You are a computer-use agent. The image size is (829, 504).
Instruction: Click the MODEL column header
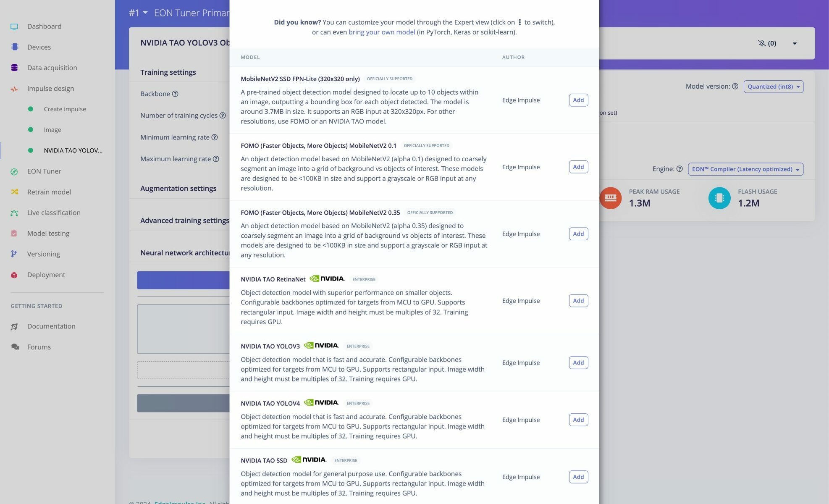pos(250,57)
